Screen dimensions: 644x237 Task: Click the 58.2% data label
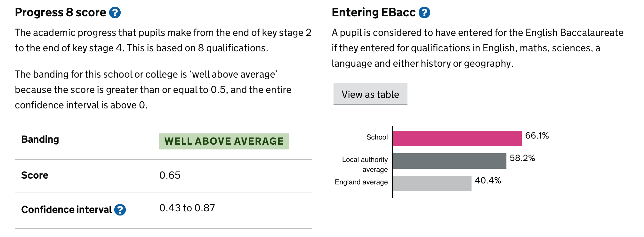[x=522, y=158]
